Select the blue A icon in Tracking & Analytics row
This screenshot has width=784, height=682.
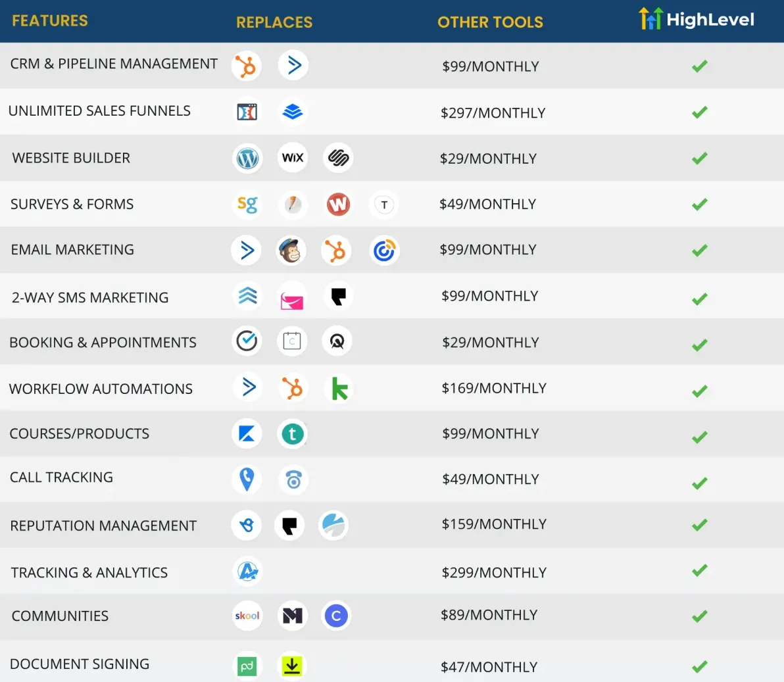pyautogui.click(x=248, y=571)
